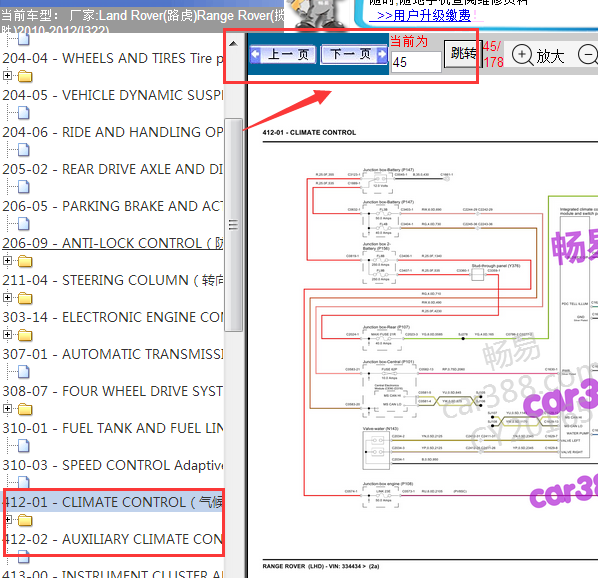Click document icon above 204-04 WHEELS AND TIRES
Image resolution: width=598 pixels, height=578 pixels.
click(x=24, y=39)
